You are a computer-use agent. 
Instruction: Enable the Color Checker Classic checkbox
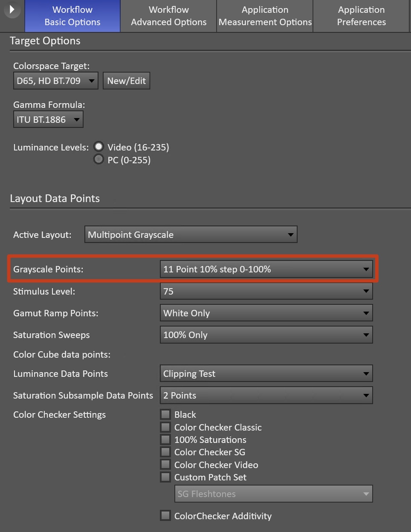[165, 427]
